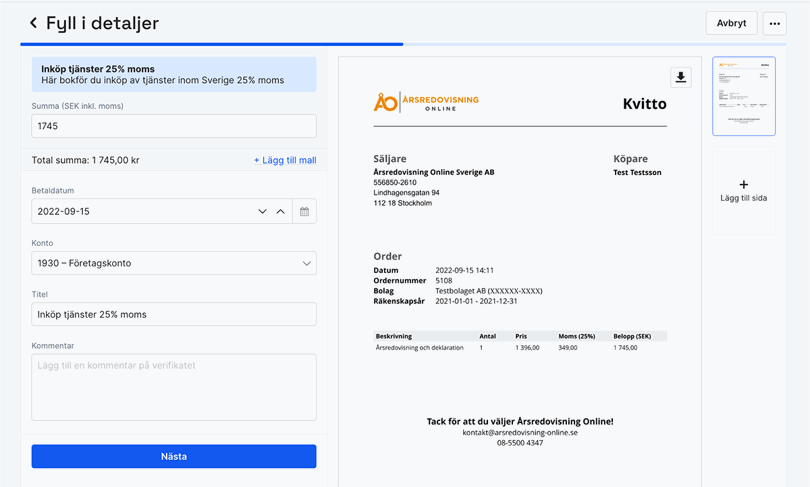810x487 pixels.
Task: Click the Inköp tjänster 25% moms info banner
Action: tap(173, 75)
